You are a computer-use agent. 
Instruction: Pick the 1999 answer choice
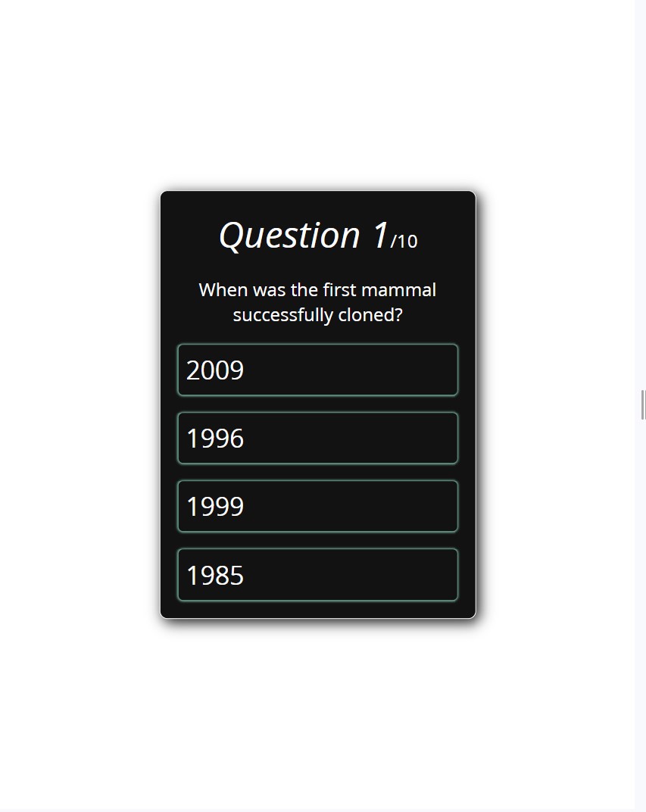coord(317,507)
